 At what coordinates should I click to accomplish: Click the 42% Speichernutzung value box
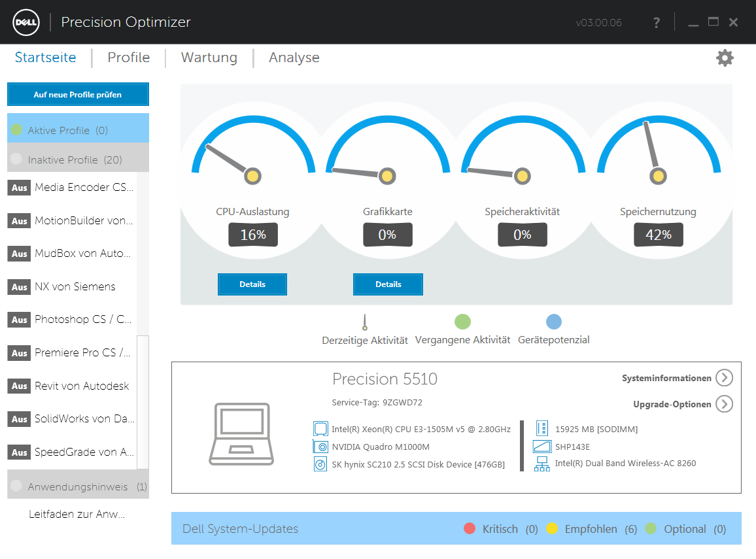point(659,235)
